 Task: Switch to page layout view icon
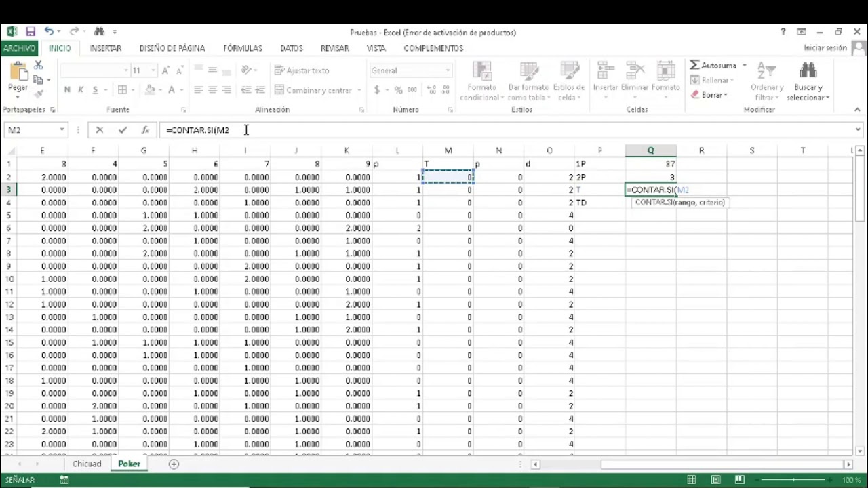coord(715,480)
